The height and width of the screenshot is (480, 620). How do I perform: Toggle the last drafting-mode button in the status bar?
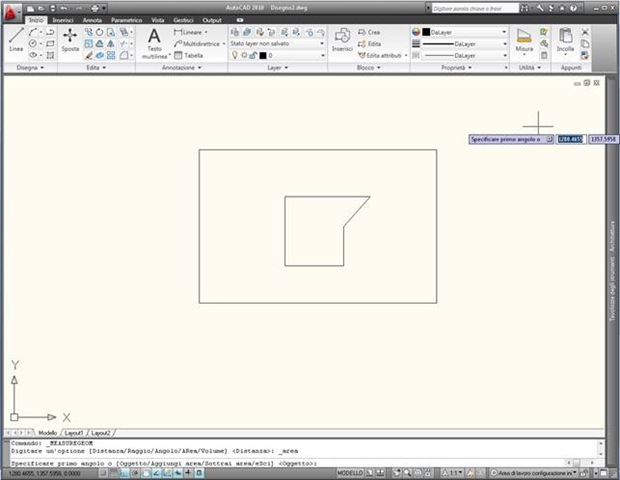click(x=199, y=473)
